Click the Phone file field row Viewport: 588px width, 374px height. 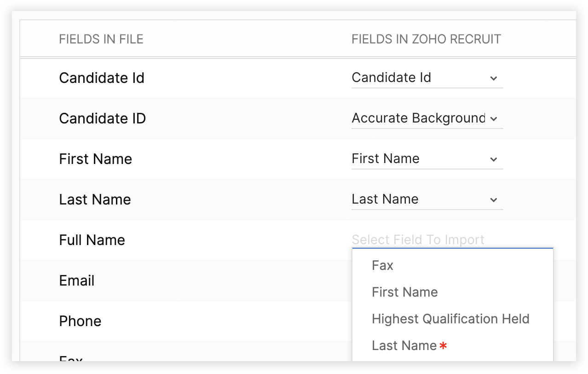point(80,321)
